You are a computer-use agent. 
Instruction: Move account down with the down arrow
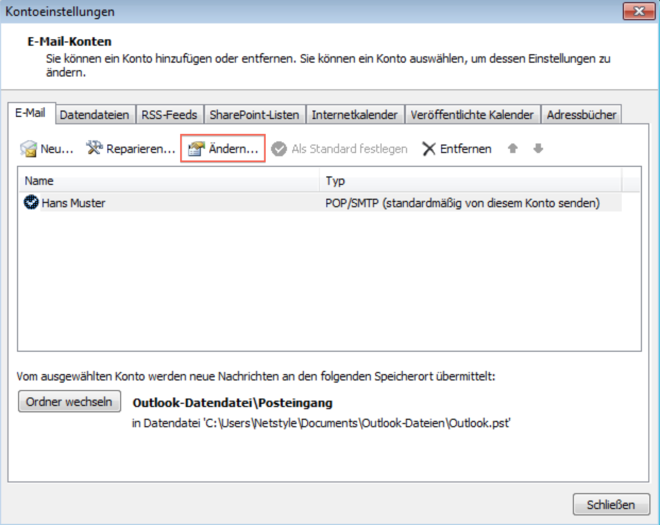(x=538, y=149)
